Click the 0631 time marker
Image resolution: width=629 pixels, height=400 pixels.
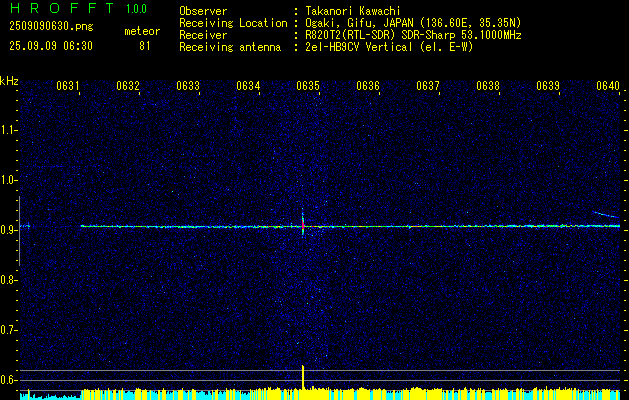click(67, 86)
